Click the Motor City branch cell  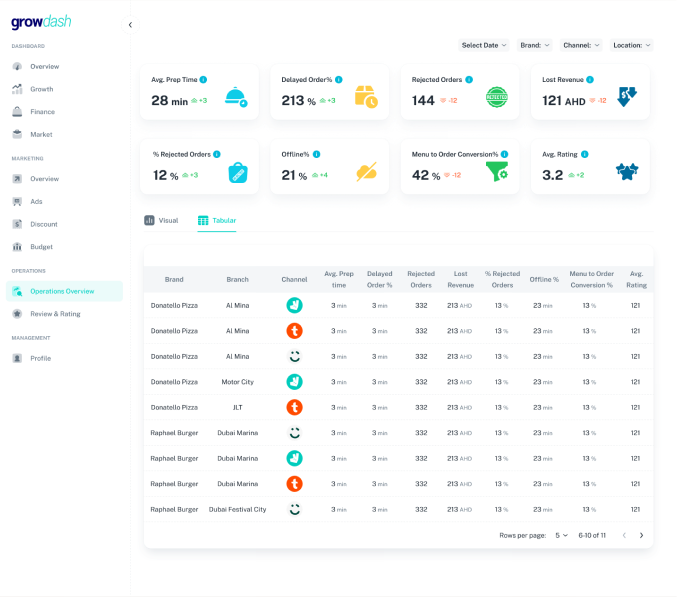tap(237, 382)
